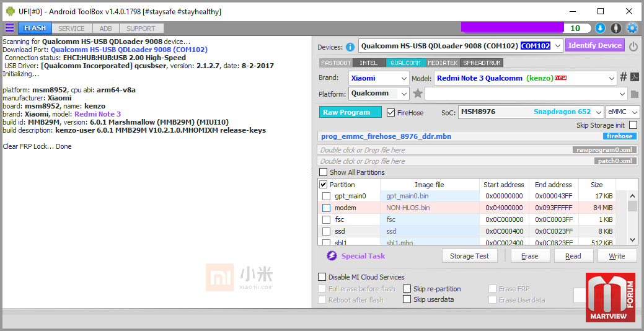
Task: Select the NON-HLOS.bin image file cell
Action: tap(430, 208)
